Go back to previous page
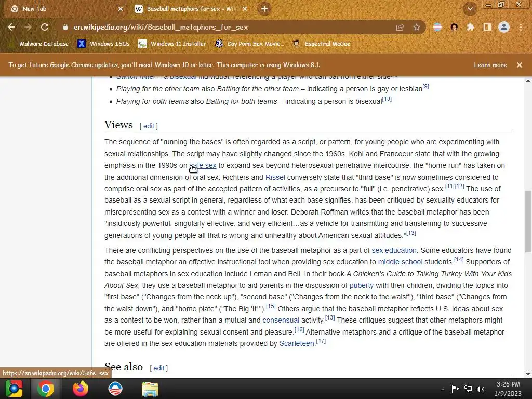 point(11,27)
